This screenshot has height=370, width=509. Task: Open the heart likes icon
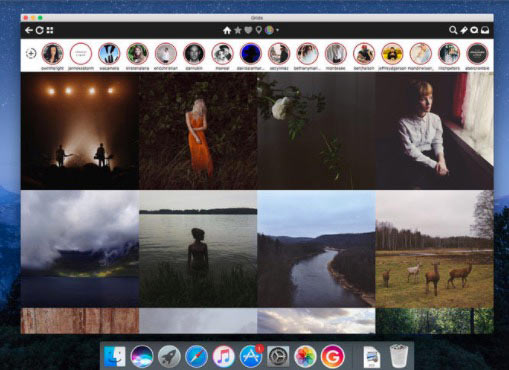[x=248, y=30]
